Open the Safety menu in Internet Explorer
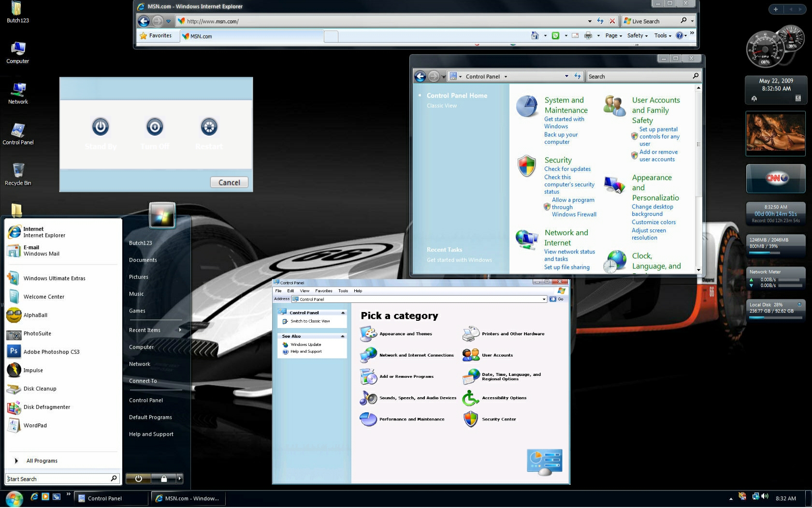 click(x=638, y=35)
